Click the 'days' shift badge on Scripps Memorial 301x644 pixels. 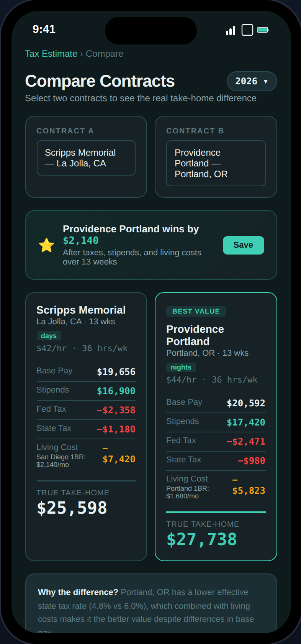click(49, 335)
